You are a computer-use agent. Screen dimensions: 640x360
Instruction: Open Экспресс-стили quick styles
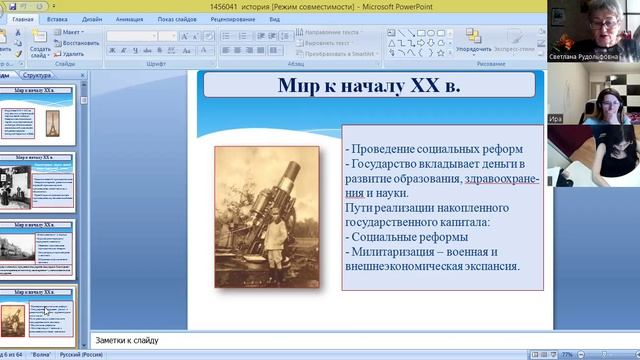click(514, 41)
